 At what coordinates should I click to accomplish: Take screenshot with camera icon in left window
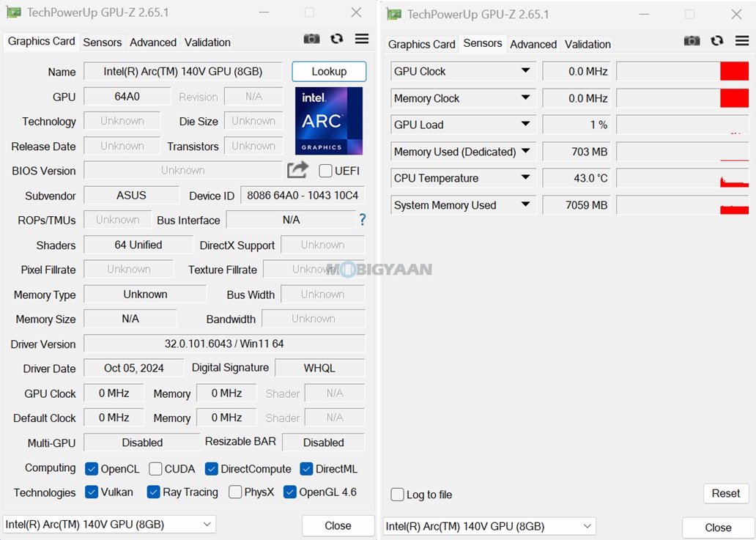click(311, 39)
